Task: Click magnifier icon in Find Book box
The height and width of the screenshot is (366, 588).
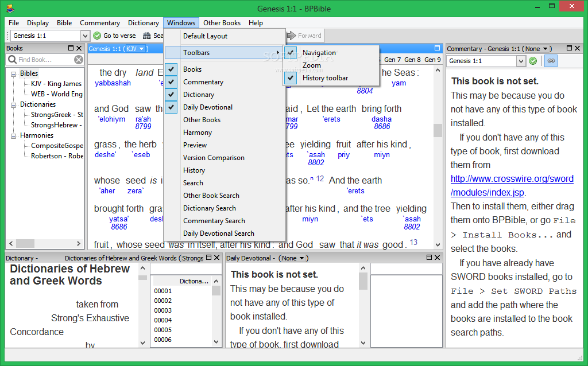Action: click(x=12, y=60)
